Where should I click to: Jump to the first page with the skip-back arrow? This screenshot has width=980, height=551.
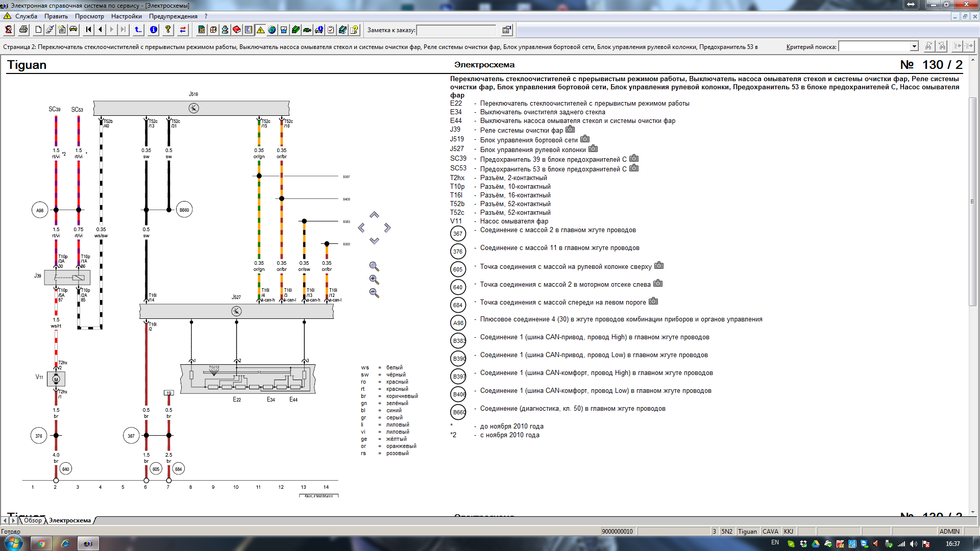point(89,30)
